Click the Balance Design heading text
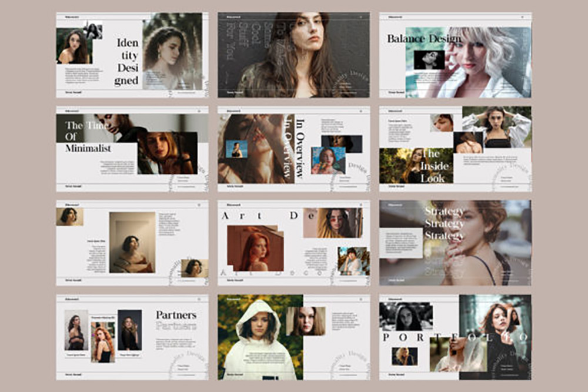Image resolution: width=588 pixels, height=392 pixels. click(423, 39)
